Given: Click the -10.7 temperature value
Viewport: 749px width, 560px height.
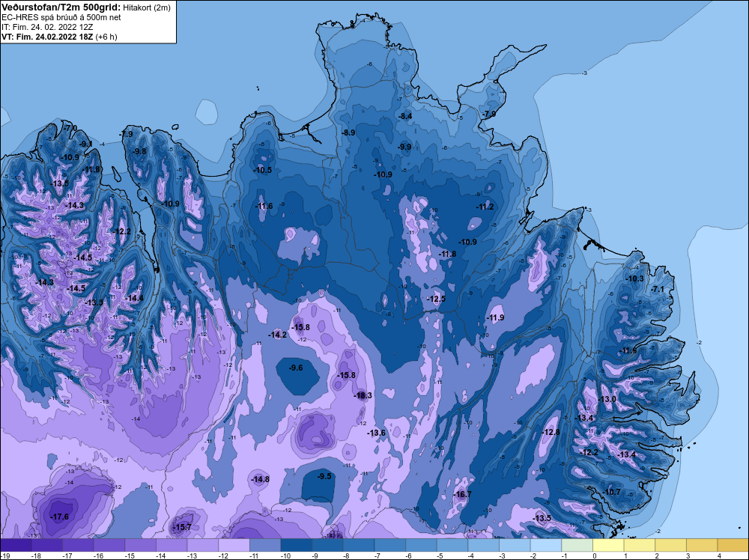Looking at the screenshot, I should pos(611,492).
